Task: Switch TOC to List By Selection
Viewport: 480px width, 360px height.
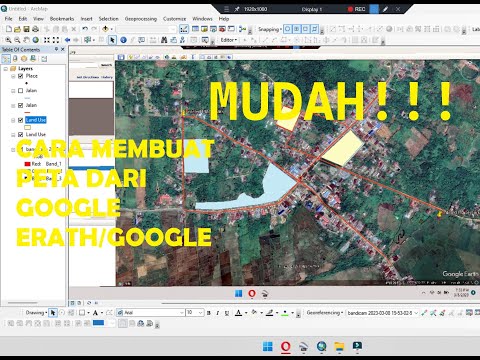Action: [x=33, y=59]
